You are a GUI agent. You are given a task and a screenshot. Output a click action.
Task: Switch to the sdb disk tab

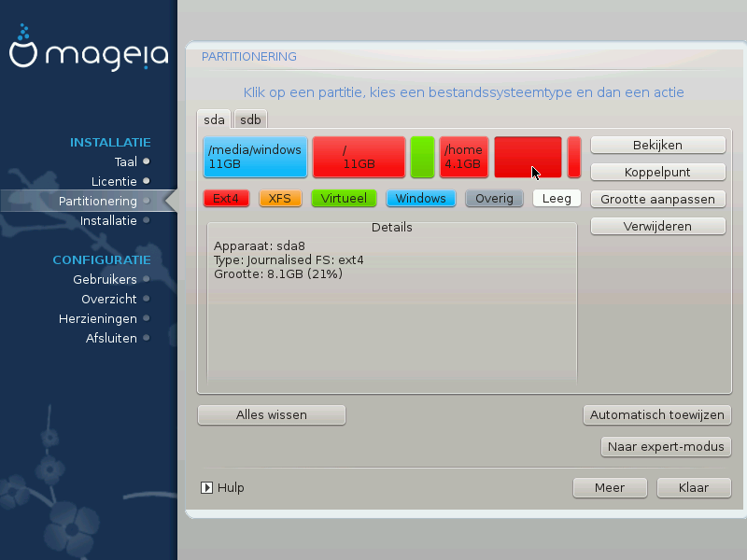click(x=250, y=119)
